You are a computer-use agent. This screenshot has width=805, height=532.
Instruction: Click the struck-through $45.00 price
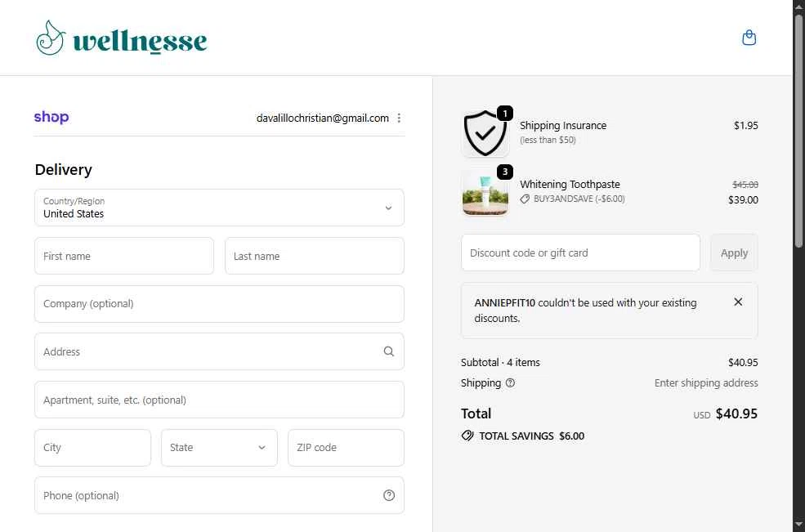(x=745, y=185)
